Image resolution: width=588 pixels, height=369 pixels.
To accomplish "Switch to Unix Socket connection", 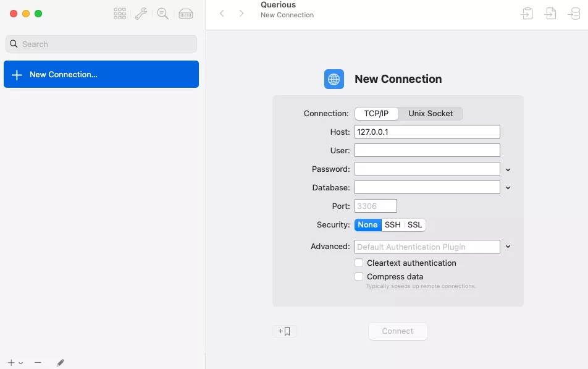I will tap(430, 113).
